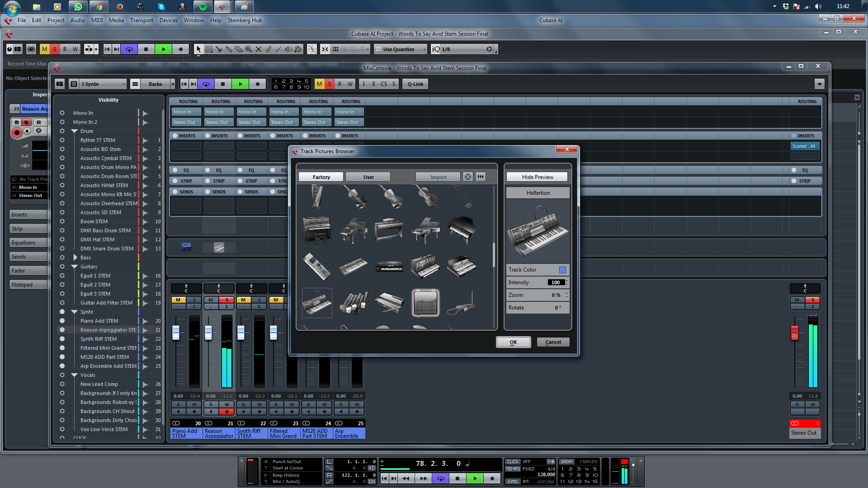Click the Track Color blue swatch

tap(562, 270)
